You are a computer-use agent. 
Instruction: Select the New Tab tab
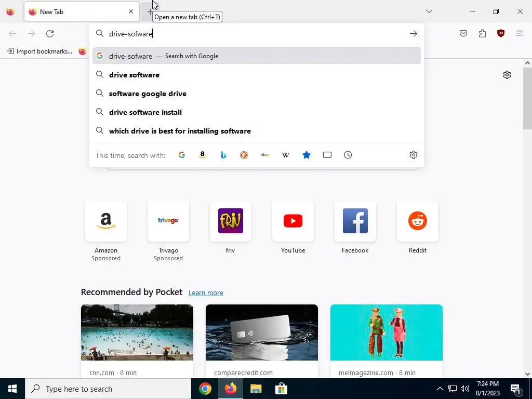pyautogui.click(x=82, y=11)
